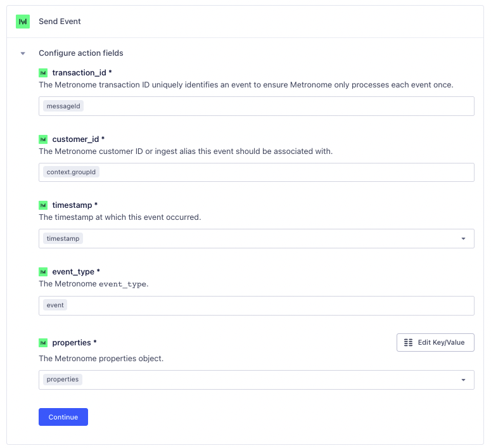The image size is (491, 448).
Task: Click the Metronome icon beside timestamp label
Action: [x=43, y=205]
